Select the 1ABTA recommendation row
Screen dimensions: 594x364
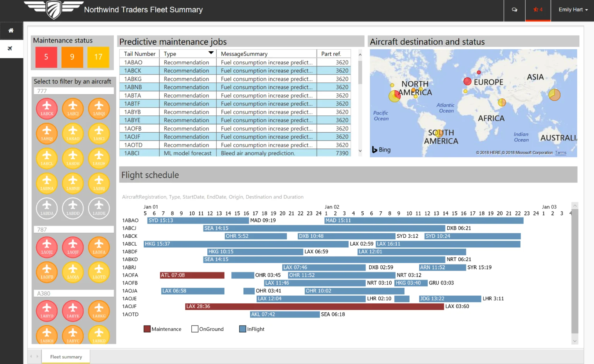tap(235, 95)
